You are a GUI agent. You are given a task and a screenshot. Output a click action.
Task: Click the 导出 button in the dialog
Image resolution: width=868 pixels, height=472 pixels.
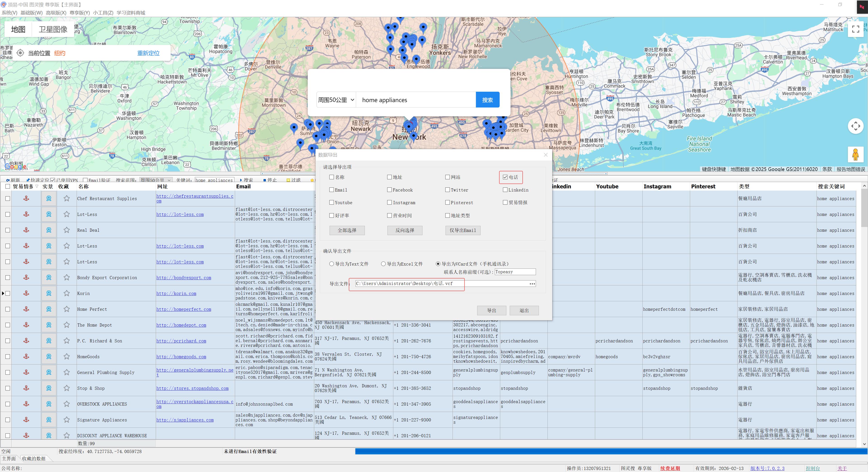491,310
